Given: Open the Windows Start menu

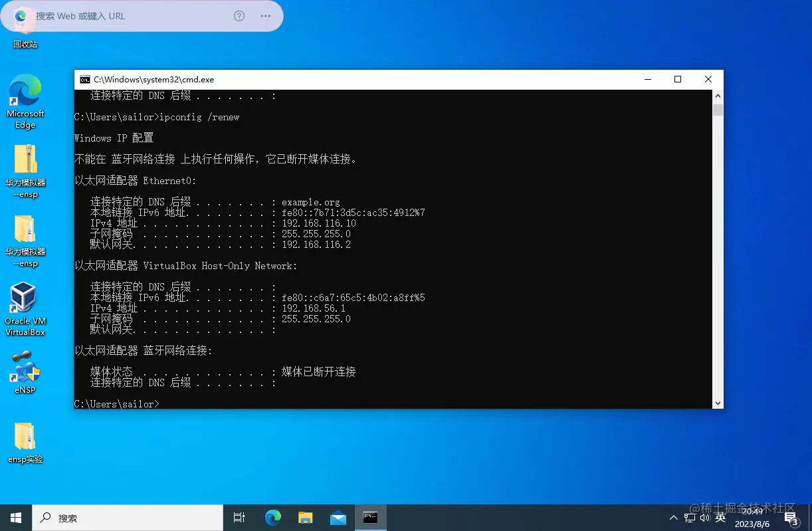Looking at the screenshot, I should [16, 518].
